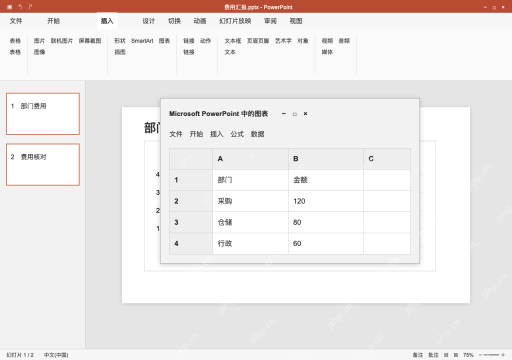Click the 图表 ribbon button
512x360 pixels.
click(164, 41)
